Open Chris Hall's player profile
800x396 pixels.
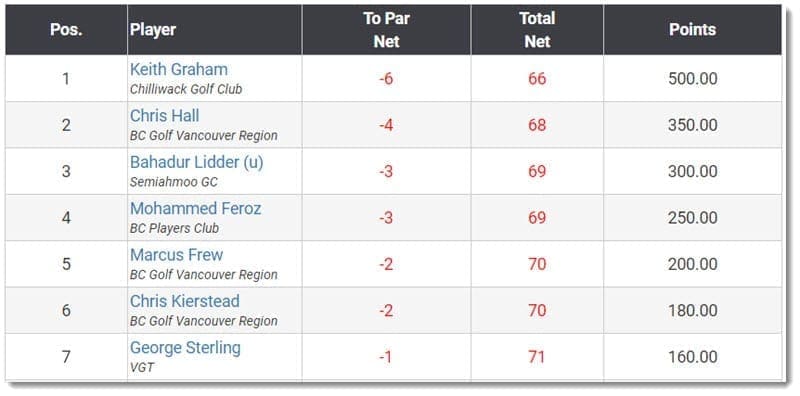coord(164,116)
